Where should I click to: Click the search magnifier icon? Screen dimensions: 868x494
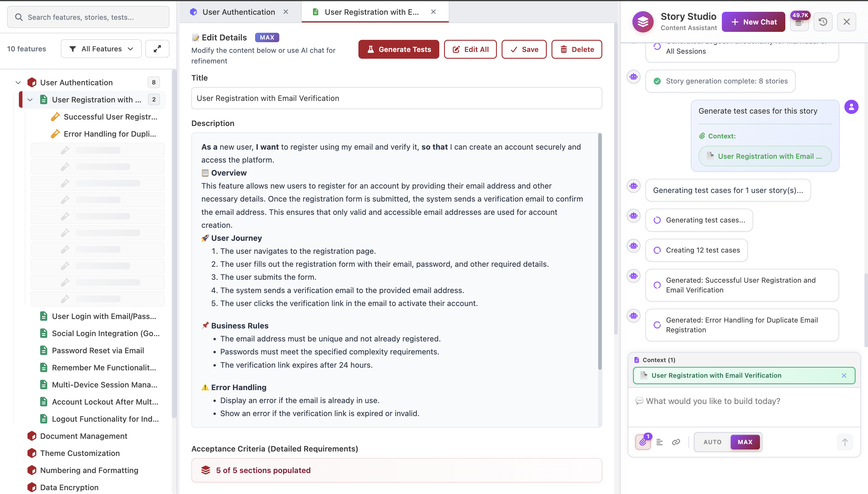pos(19,17)
